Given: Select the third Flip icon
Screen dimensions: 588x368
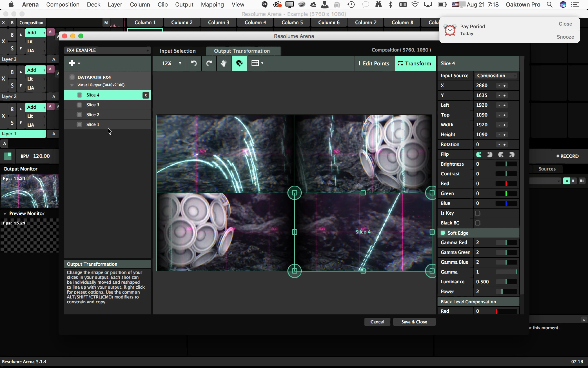Looking at the screenshot, I should 501,154.
